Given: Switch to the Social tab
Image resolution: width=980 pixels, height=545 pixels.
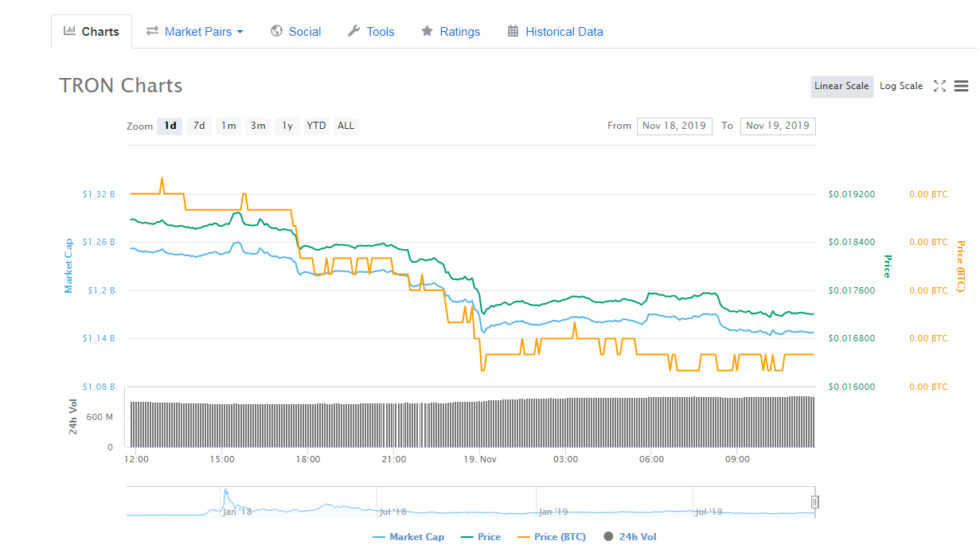Looking at the screenshot, I should pos(295,32).
